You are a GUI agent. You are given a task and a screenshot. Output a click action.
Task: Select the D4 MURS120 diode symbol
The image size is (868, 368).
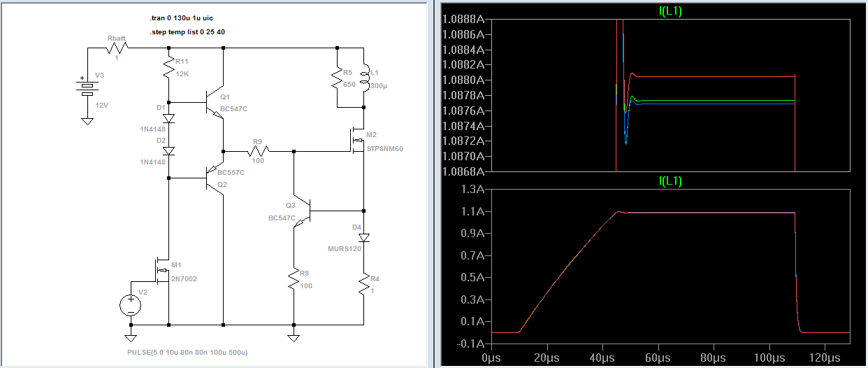click(x=364, y=237)
